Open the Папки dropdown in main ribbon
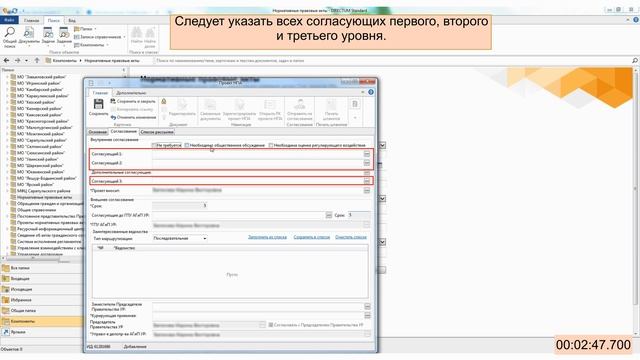This screenshot has width=640, height=360. click(x=85, y=29)
